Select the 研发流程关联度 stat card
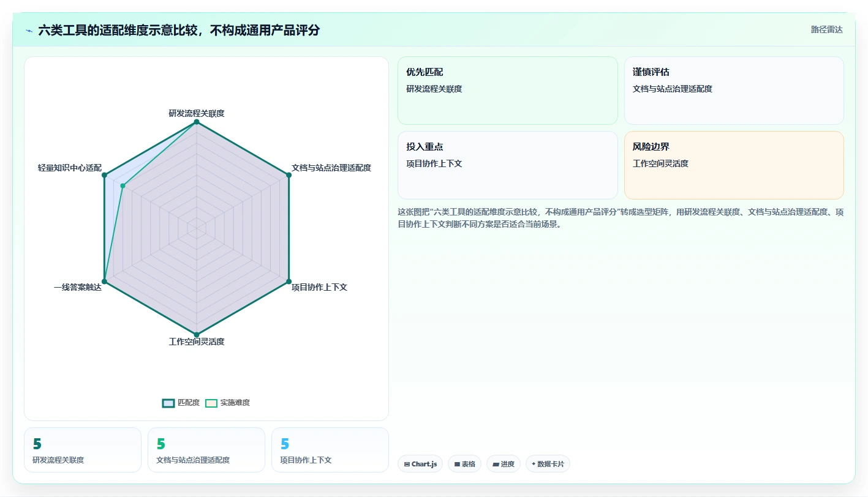The width and height of the screenshot is (868, 497). (83, 450)
